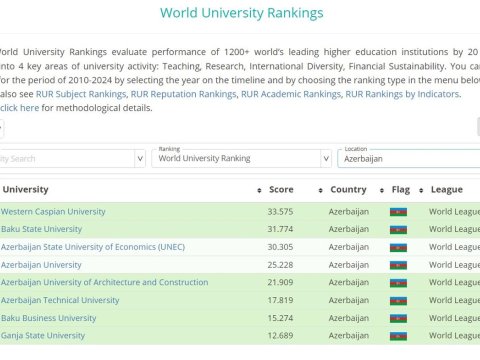The width and height of the screenshot is (480, 360).
Task: Click World League cell in Baku State row
Action: (454, 229)
